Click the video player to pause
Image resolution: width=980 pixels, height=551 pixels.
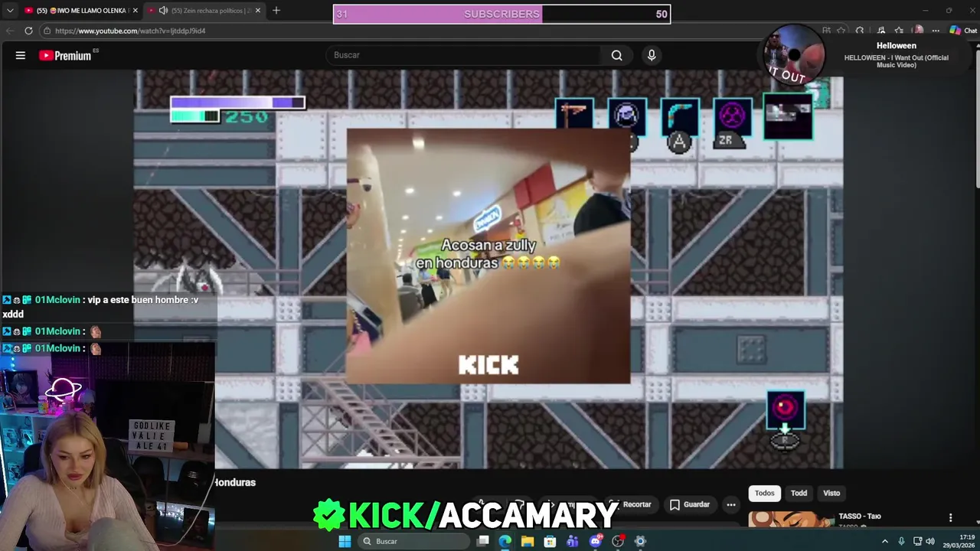[x=488, y=268]
